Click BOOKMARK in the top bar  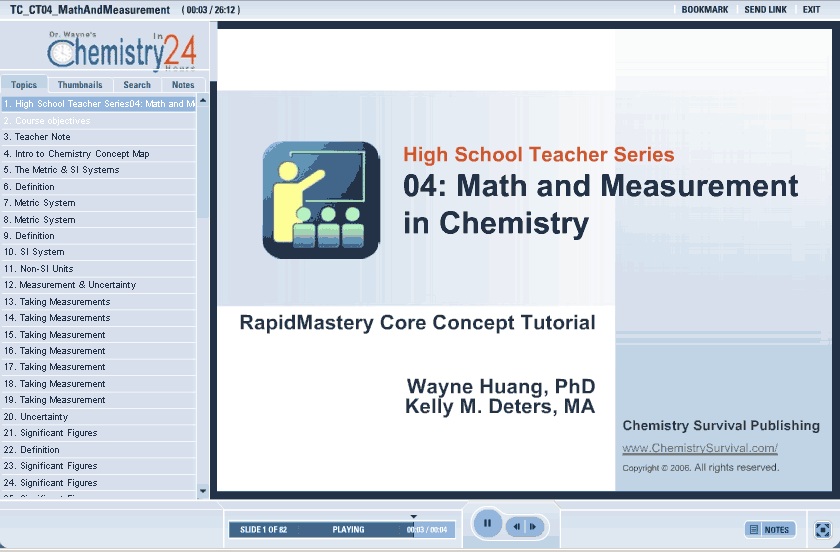click(704, 9)
